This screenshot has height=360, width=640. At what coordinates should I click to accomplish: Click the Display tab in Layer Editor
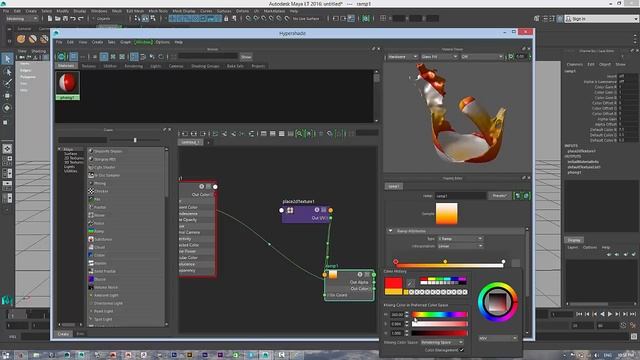[x=574, y=240]
